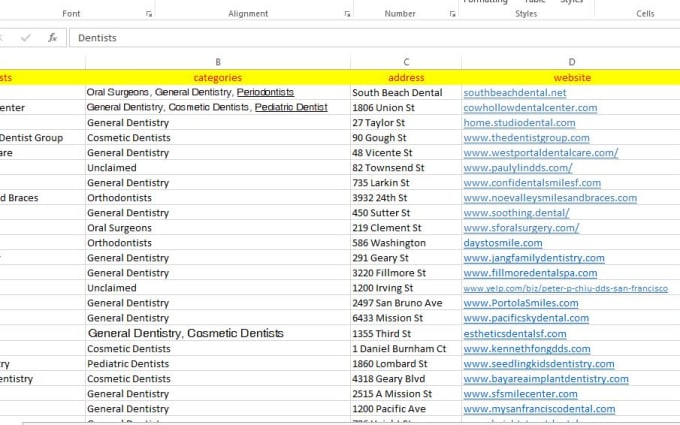Select the 'Oral Surgeons' category cell
The height and width of the screenshot is (425, 680).
[x=218, y=228]
